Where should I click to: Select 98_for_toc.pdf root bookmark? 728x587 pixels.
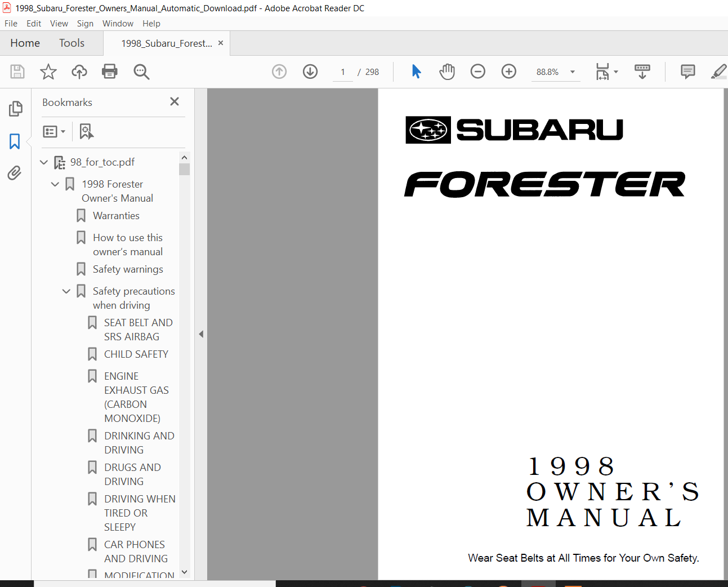point(102,162)
